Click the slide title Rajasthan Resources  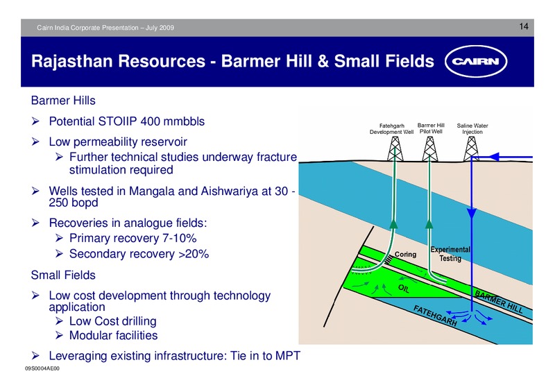[x=232, y=61]
